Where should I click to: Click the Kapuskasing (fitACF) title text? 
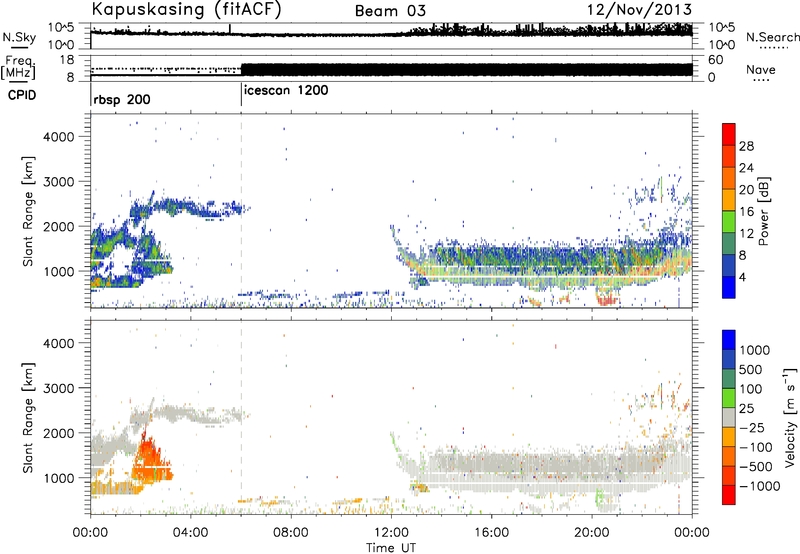[186, 9]
